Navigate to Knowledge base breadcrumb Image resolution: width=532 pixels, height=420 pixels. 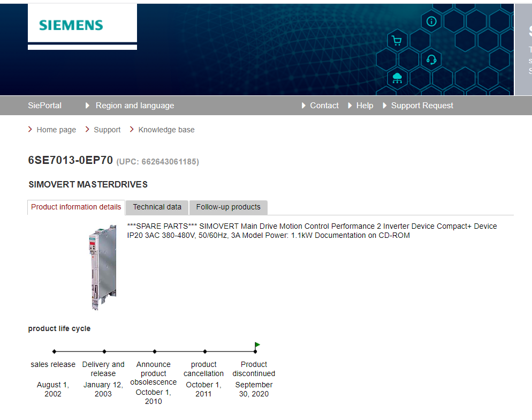coord(166,130)
